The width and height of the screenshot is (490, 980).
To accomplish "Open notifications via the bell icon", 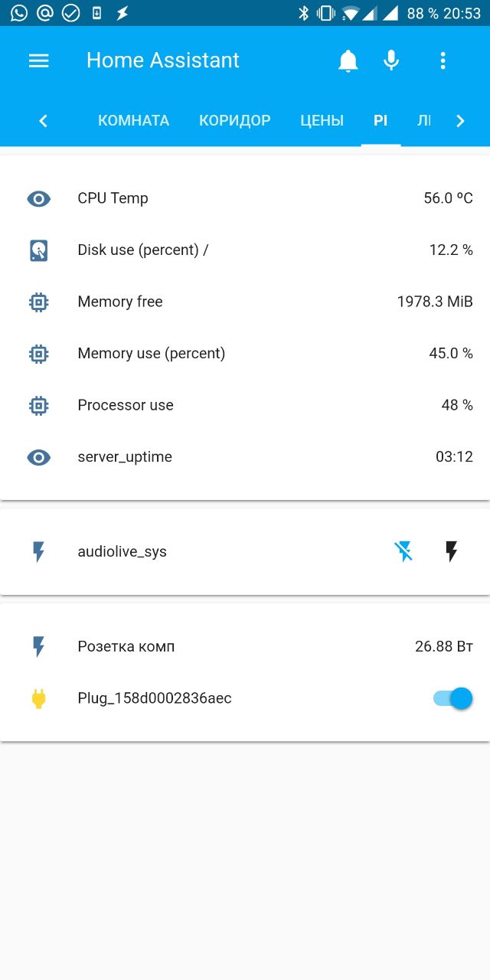I will (x=348, y=60).
